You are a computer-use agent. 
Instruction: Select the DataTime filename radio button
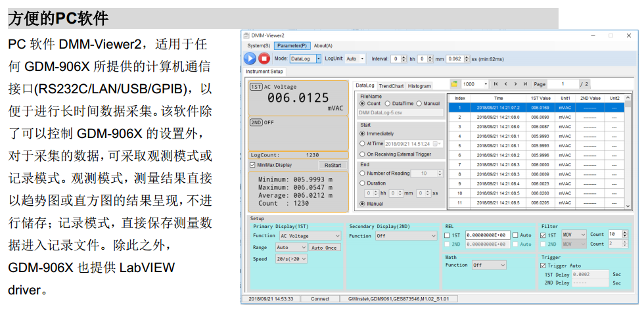[x=387, y=103]
